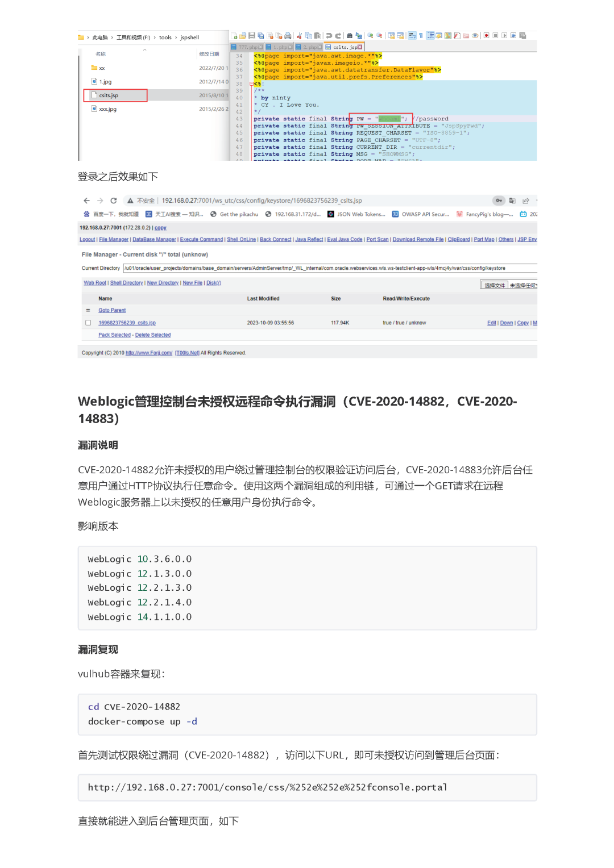Click the Zoom Out magnifier icon
This screenshot has width=614, height=868.
click(379, 36)
